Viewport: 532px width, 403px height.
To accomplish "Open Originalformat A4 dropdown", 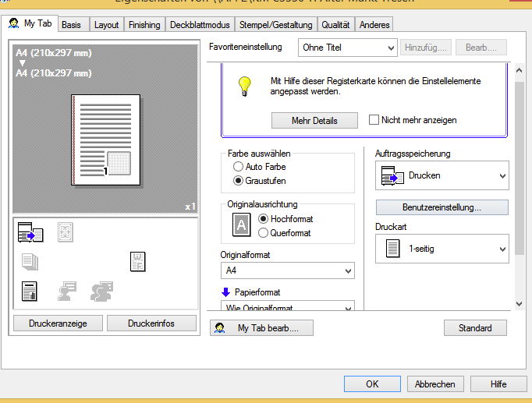I will pyautogui.click(x=288, y=270).
